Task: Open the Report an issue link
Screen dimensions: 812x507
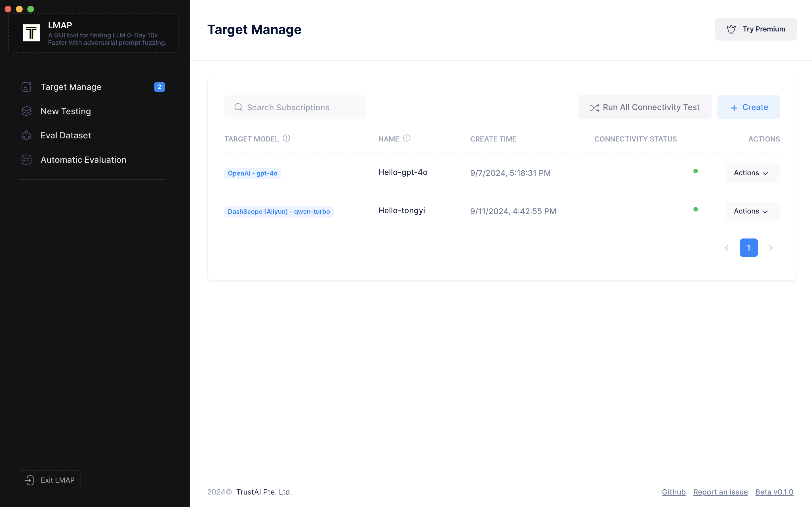Action: click(720, 492)
